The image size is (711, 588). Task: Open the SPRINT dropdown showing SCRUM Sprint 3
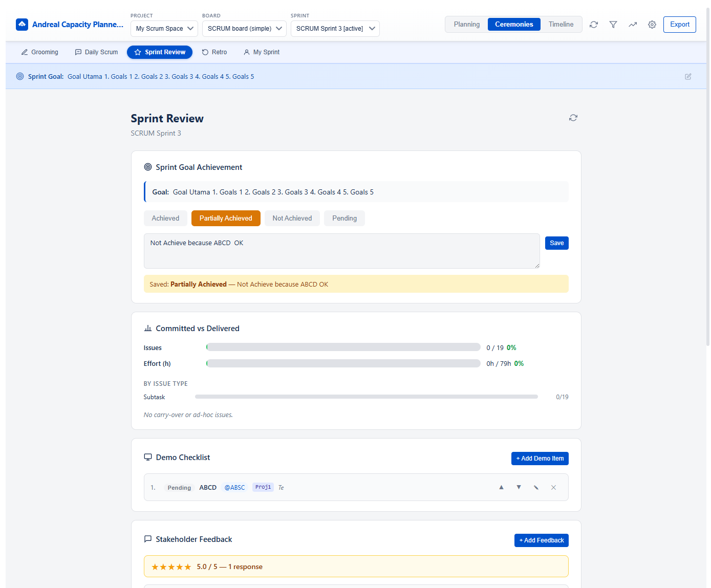(335, 29)
